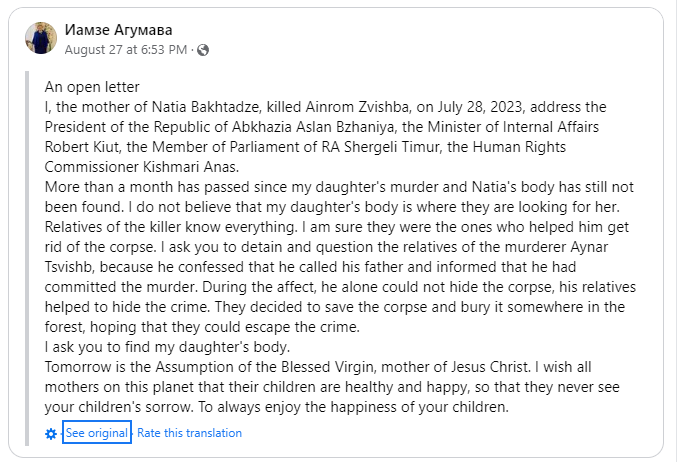Click the text 'Robert Kiut' in the letter

pyautogui.click(x=82, y=147)
